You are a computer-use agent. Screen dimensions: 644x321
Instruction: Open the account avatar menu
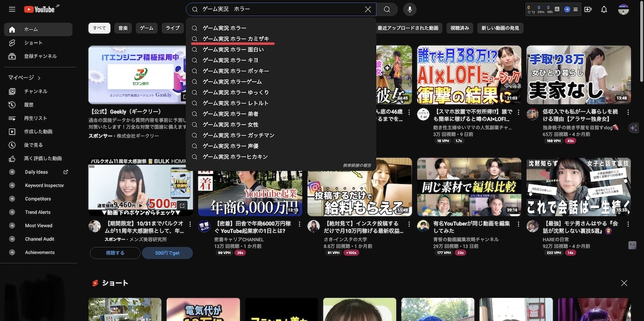[623, 9]
